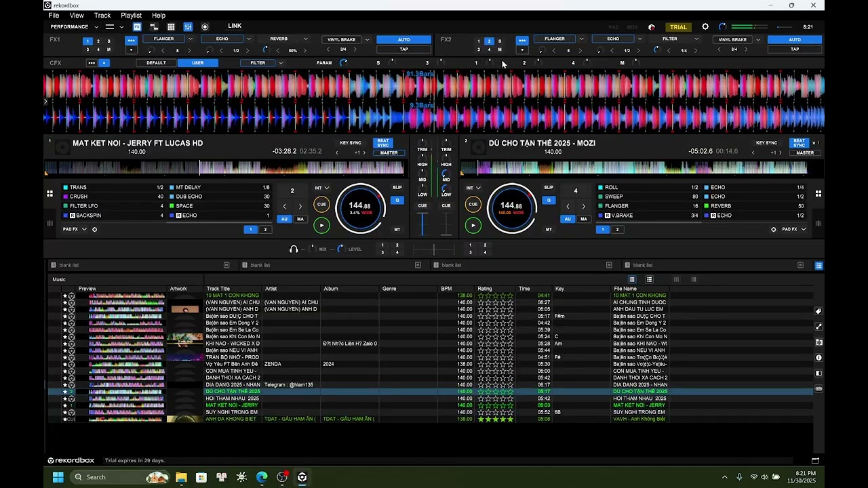
Task: Open the File menu
Action: coord(54,16)
